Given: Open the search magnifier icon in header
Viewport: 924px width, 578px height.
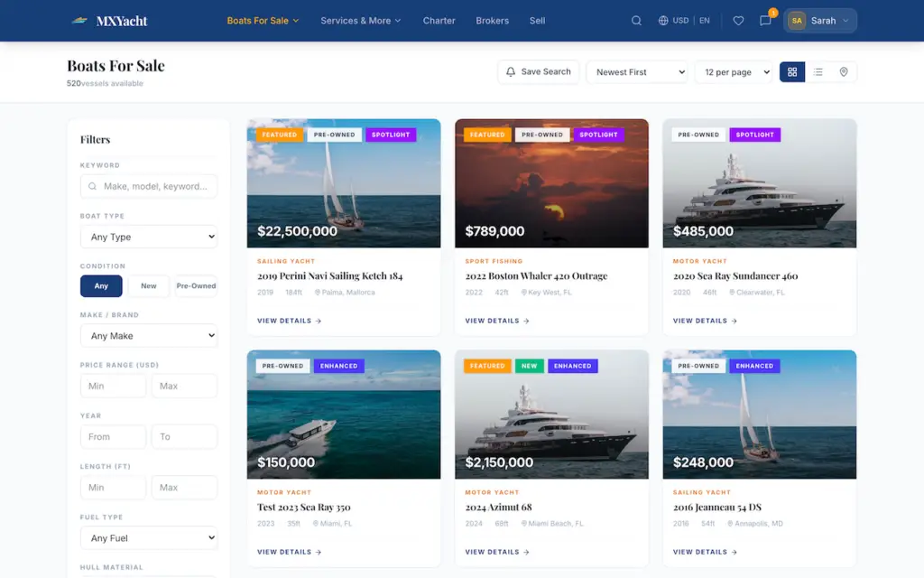Looking at the screenshot, I should (636, 21).
